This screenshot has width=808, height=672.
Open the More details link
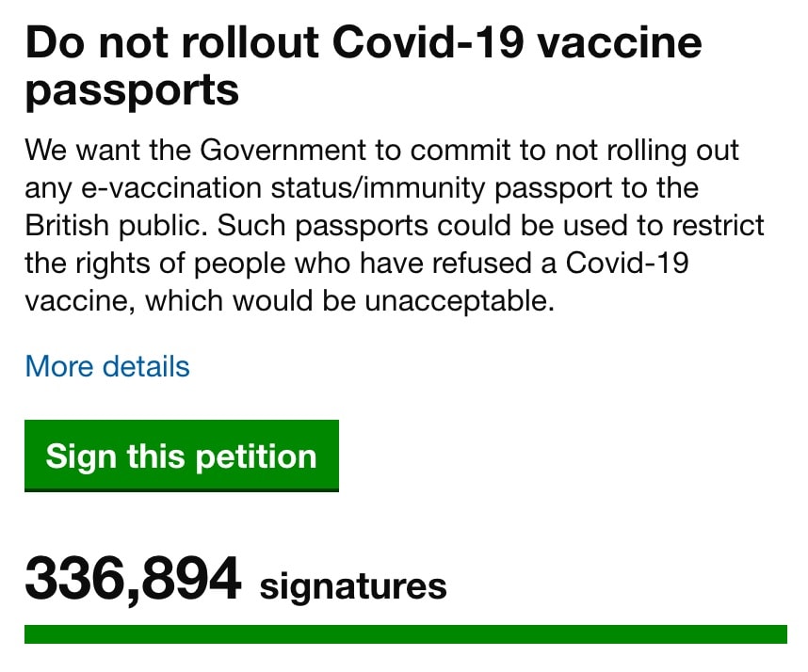tap(107, 367)
